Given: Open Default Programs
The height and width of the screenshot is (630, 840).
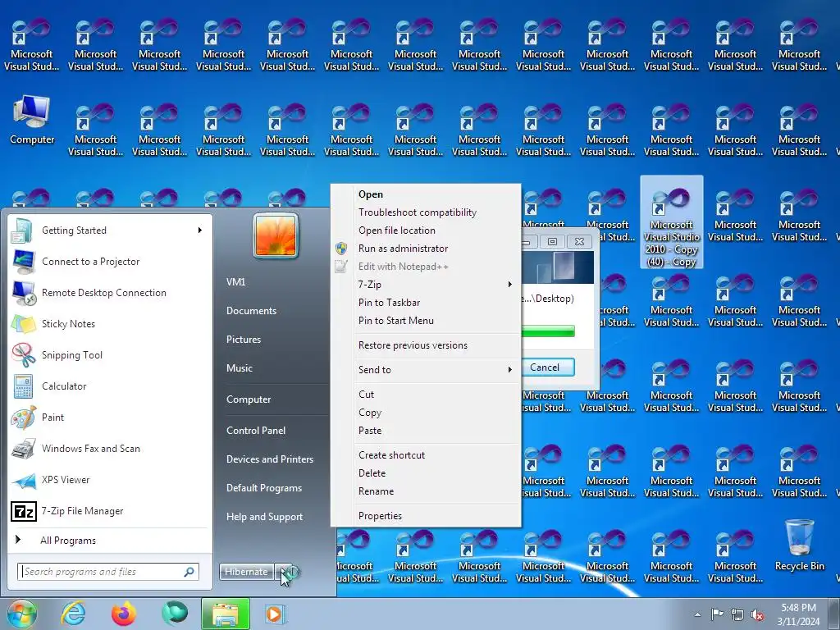Looking at the screenshot, I should tap(263, 488).
